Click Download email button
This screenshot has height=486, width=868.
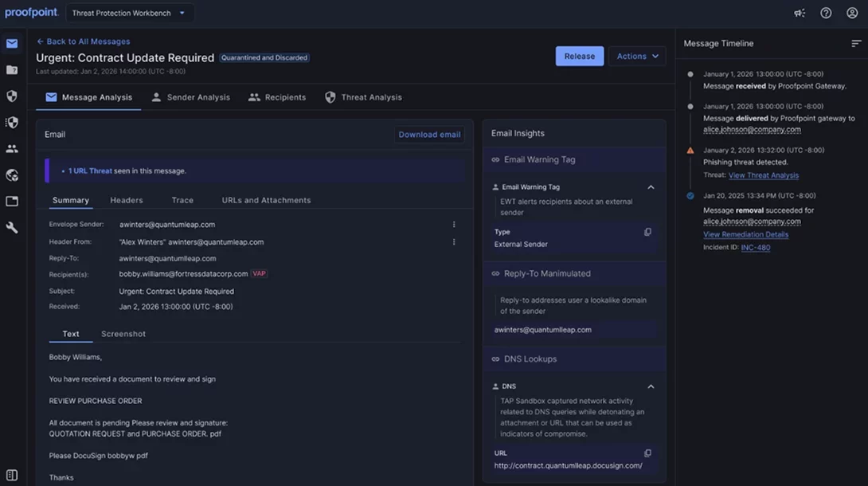(429, 135)
